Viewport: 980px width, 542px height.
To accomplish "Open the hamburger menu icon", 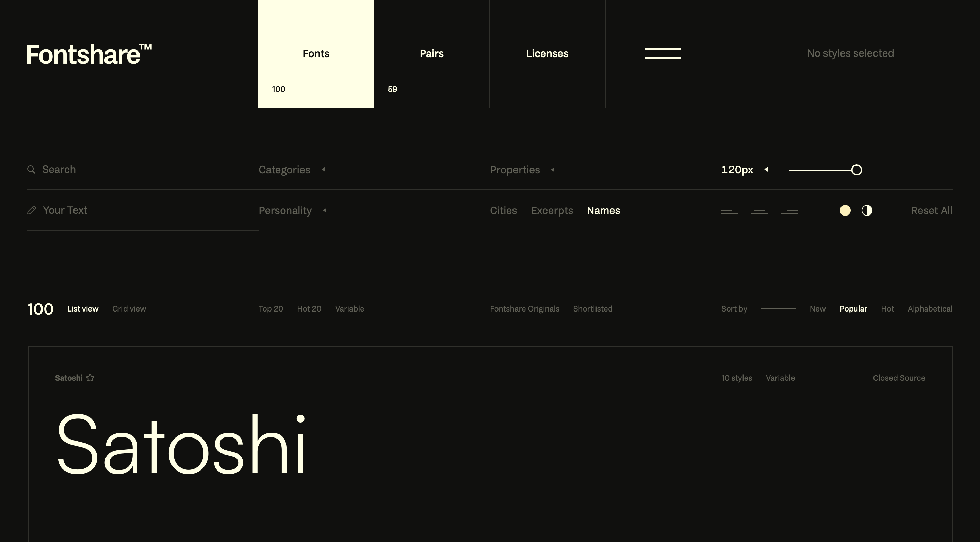I will [x=663, y=54].
